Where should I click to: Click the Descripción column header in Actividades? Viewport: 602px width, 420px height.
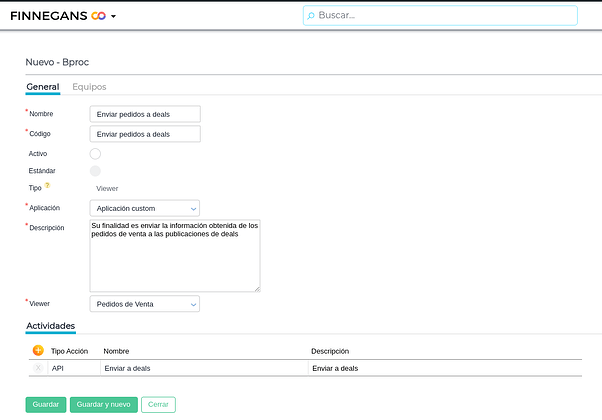330,351
